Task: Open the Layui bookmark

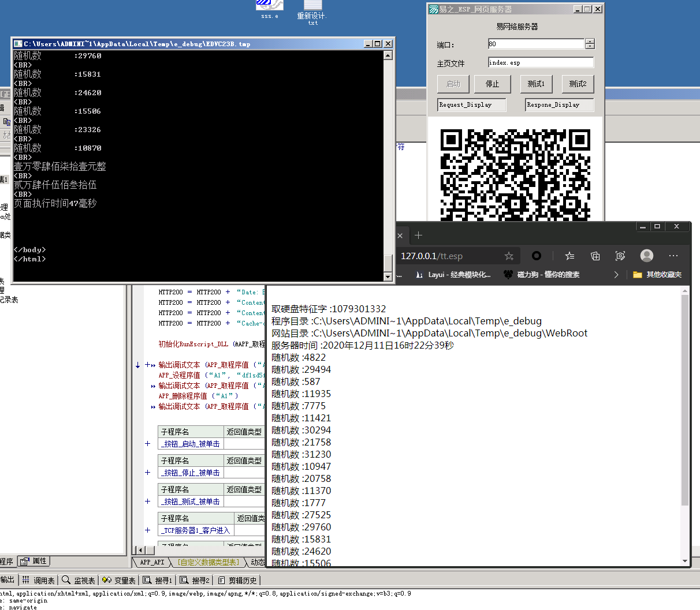Action: click(453, 275)
